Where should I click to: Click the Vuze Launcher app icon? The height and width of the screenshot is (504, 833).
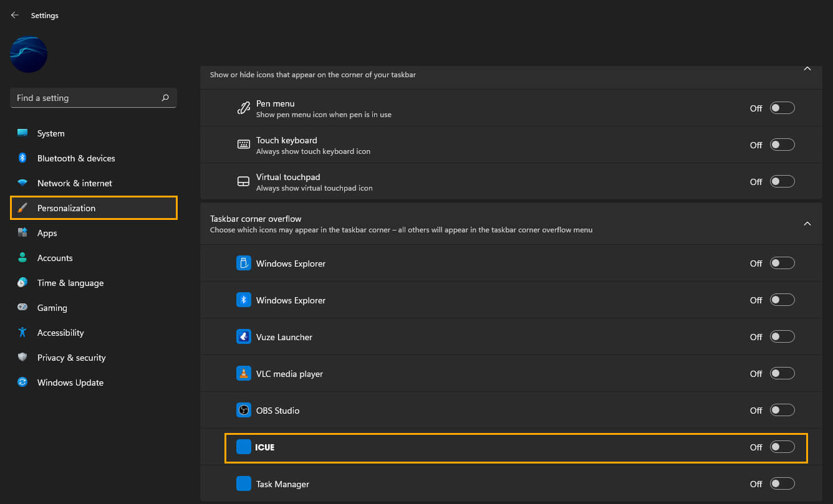coord(244,336)
